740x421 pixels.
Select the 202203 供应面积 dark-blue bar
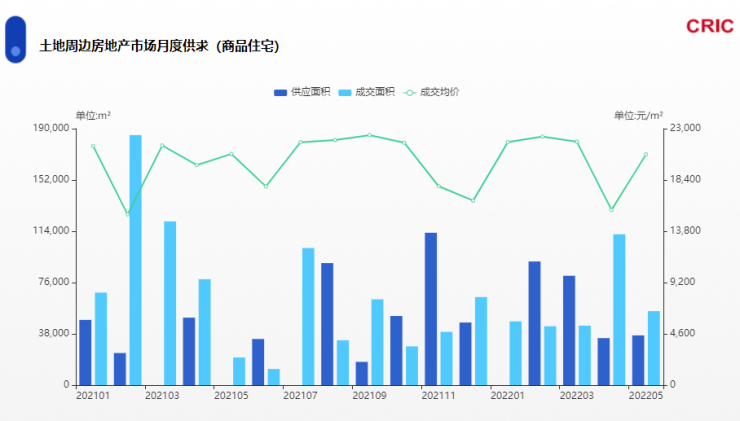569,330
